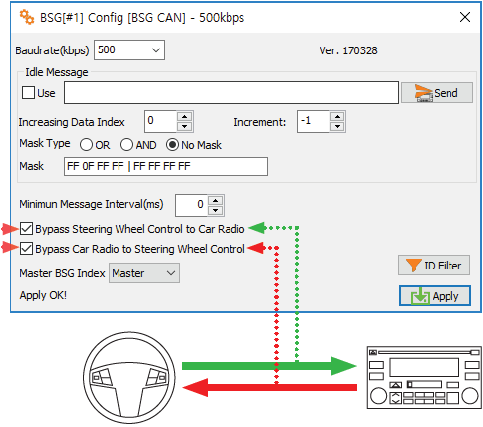This screenshot has width=483, height=427.
Task: Decrease the Increment spinner value
Action: (x=337, y=126)
